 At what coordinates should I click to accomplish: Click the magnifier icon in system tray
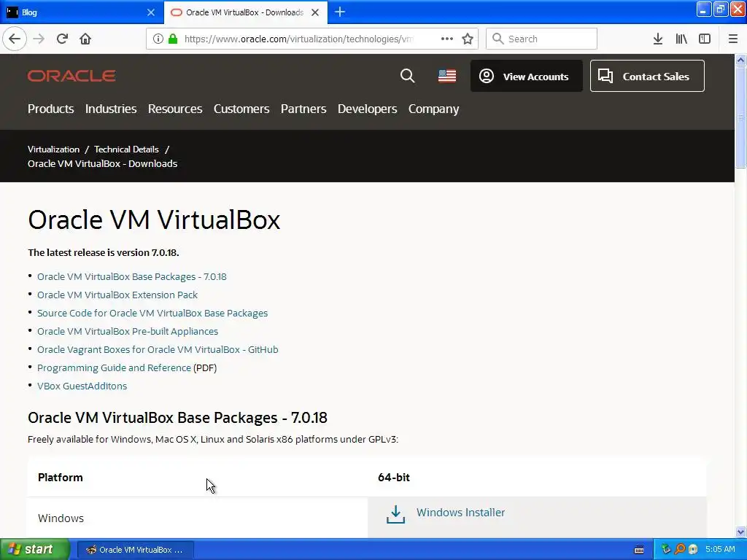point(679,549)
